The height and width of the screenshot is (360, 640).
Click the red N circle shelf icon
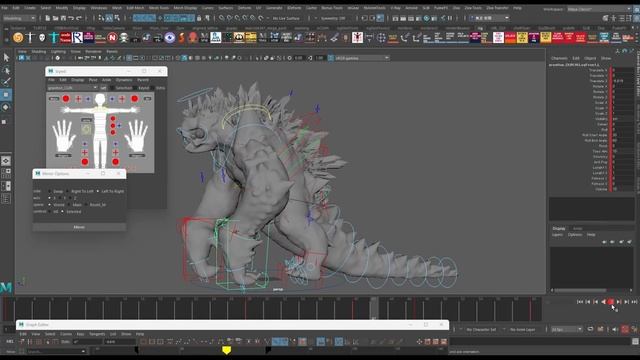coord(112,38)
